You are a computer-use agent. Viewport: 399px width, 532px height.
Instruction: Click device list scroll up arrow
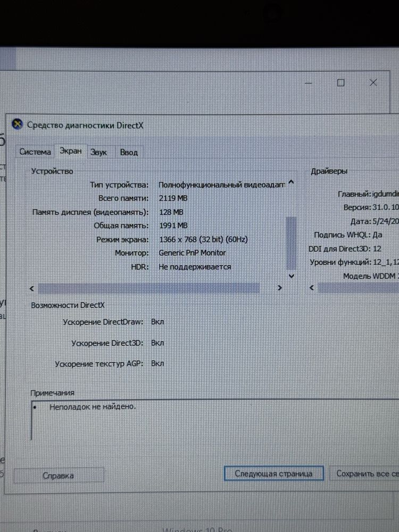point(291,183)
